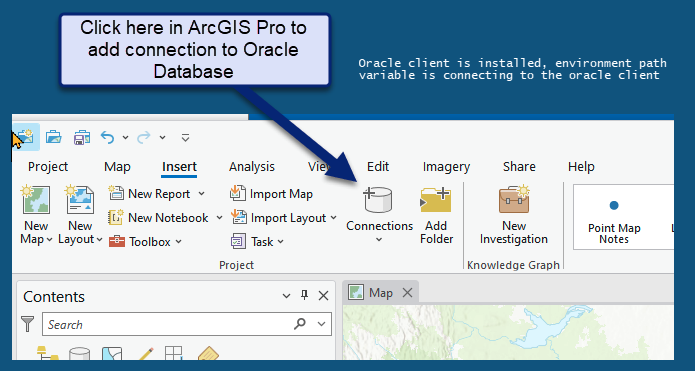Click the Add Folder icon

[x=436, y=199]
